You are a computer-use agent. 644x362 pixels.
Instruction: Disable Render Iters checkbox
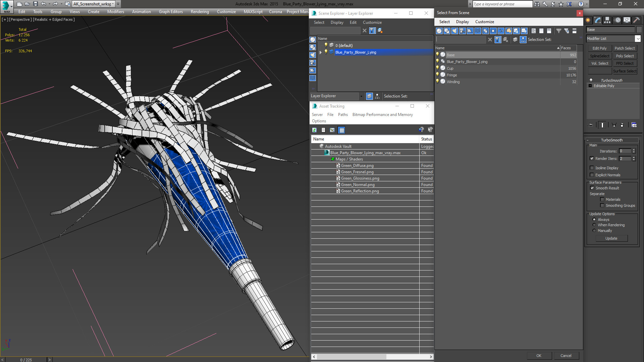click(592, 159)
